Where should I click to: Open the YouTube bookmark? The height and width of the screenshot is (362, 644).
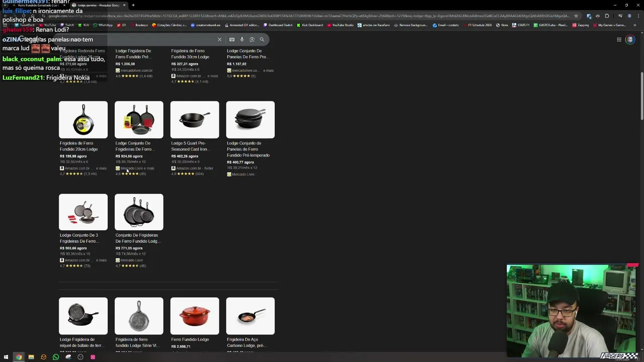coord(47,25)
